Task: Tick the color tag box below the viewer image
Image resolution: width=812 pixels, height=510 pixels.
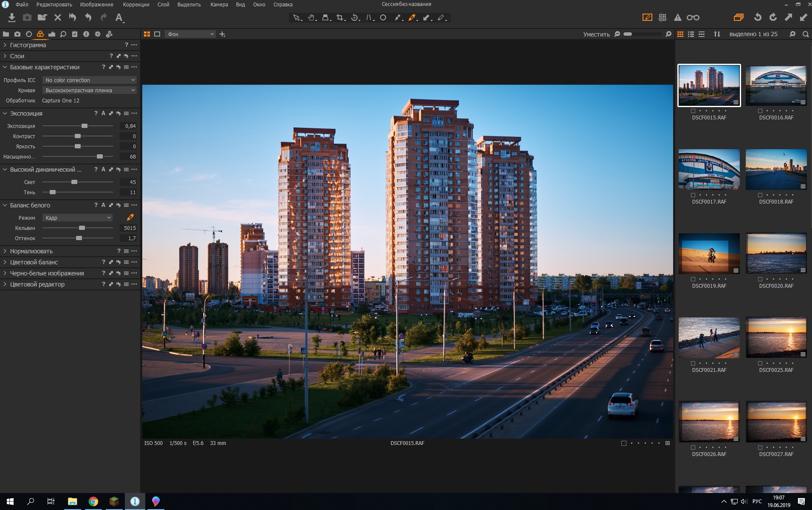Action: [624, 443]
